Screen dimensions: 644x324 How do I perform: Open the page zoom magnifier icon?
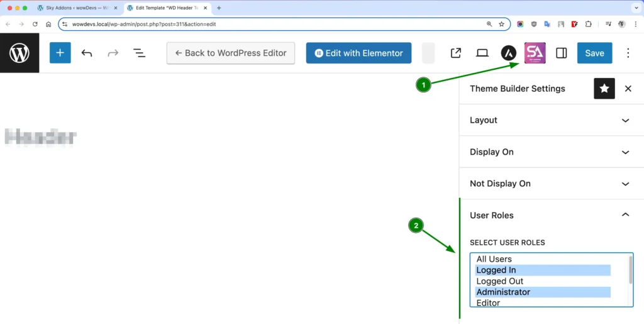click(x=489, y=25)
